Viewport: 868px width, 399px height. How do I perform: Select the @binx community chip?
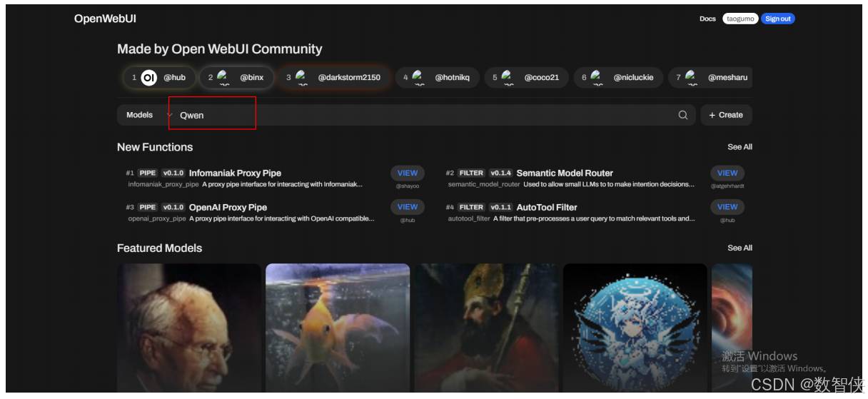236,78
